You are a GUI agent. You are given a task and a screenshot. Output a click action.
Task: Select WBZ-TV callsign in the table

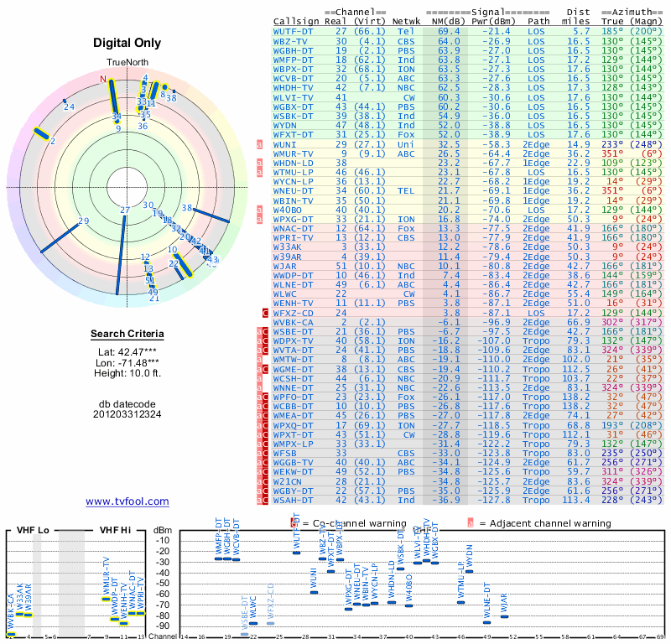point(290,41)
